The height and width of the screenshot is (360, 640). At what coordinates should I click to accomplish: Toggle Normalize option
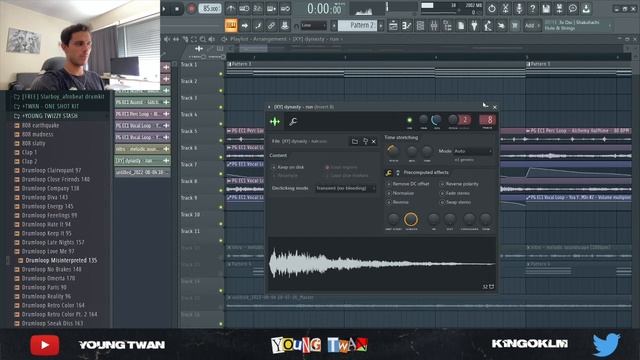[x=400, y=193]
